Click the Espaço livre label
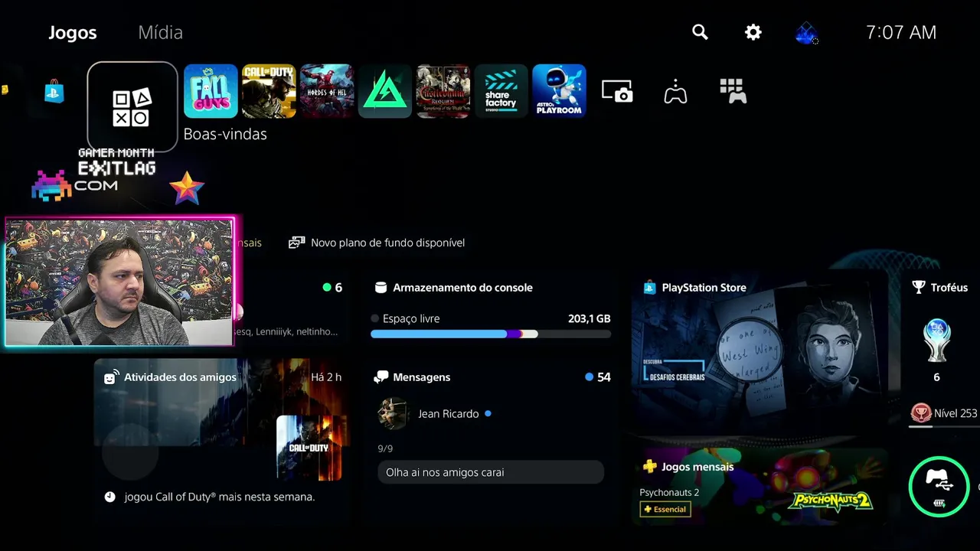The image size is (980, 551). point(411,318)
